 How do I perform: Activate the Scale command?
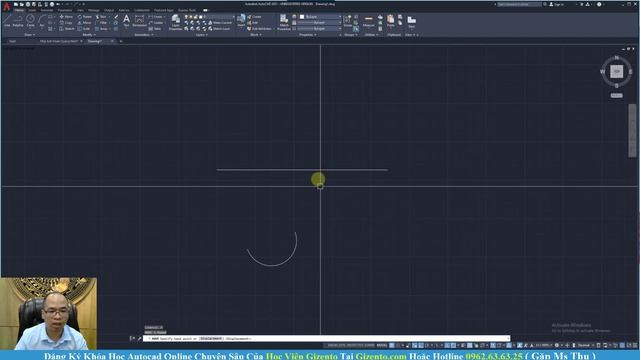click(84, 29)
